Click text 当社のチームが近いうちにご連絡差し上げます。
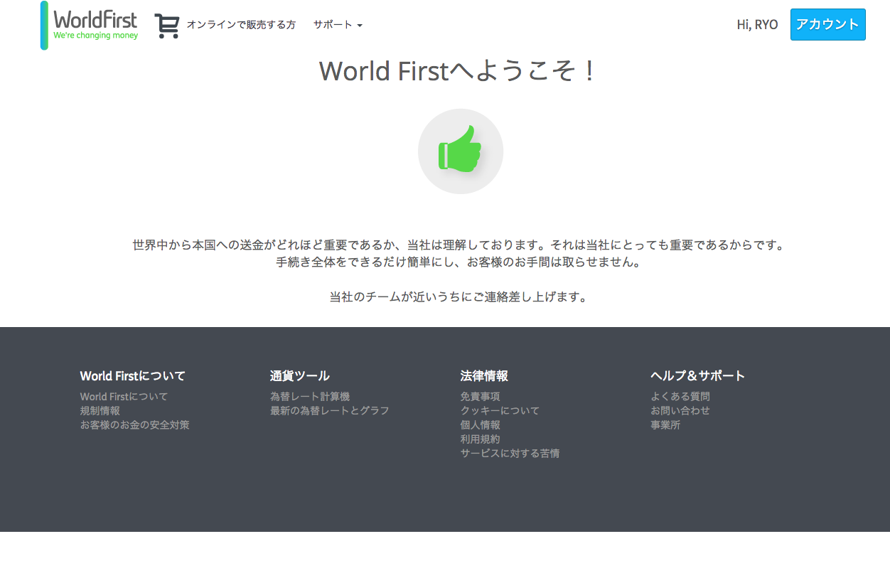Screen dimensions: 890x588 (459, 297)
